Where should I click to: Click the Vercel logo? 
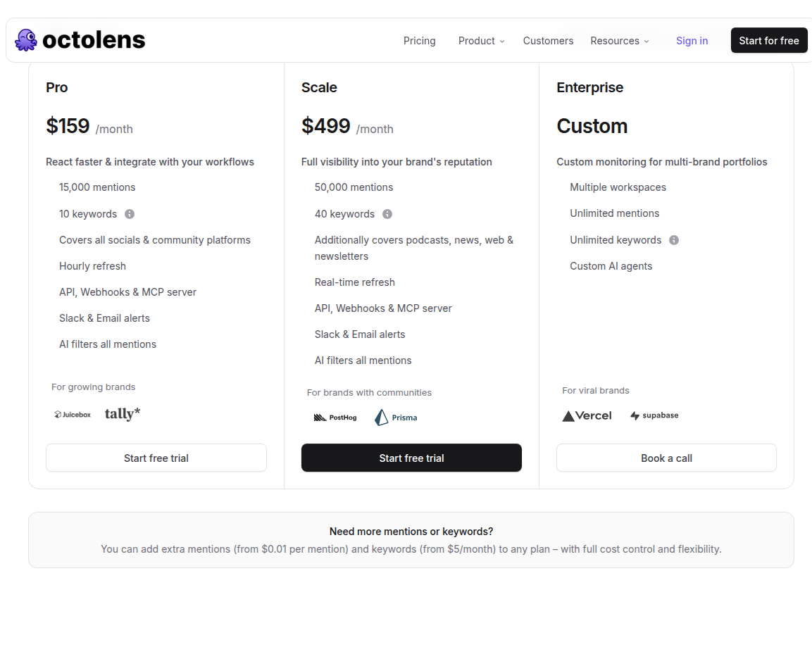pos(587,415)
